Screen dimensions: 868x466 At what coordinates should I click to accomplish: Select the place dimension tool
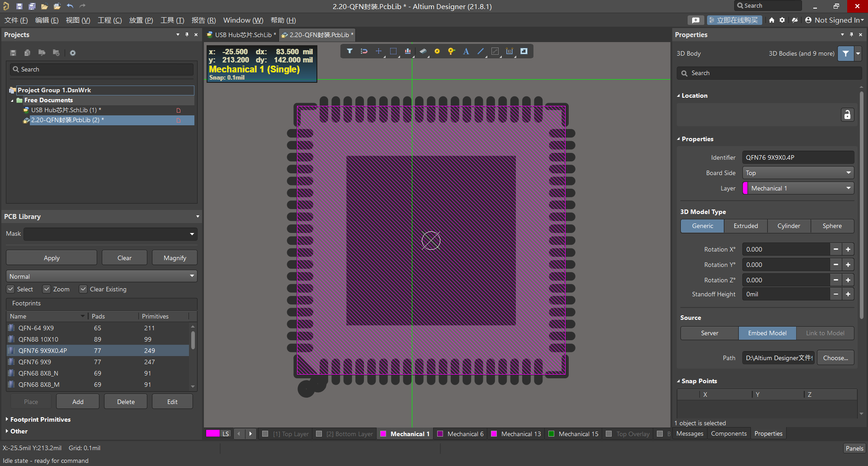click(509, 51)
